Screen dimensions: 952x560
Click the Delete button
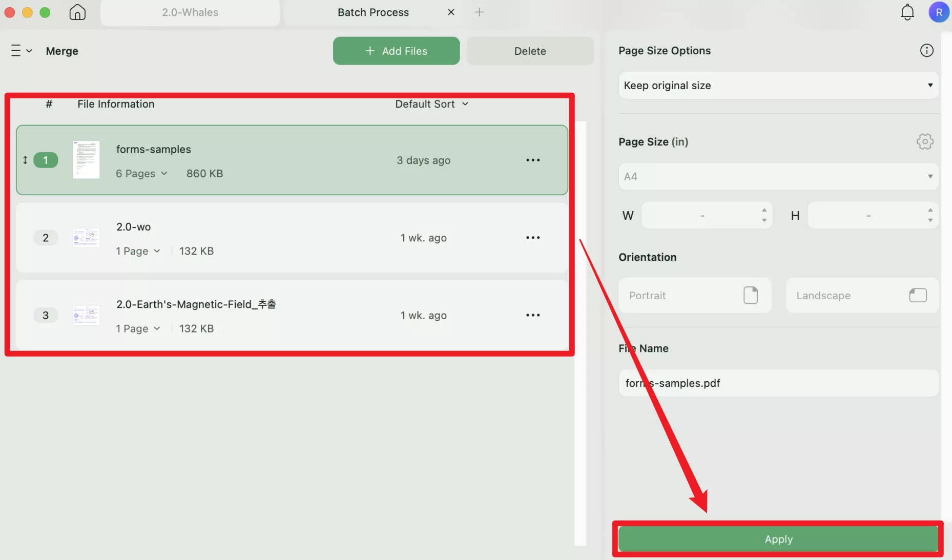coord(530,51)
